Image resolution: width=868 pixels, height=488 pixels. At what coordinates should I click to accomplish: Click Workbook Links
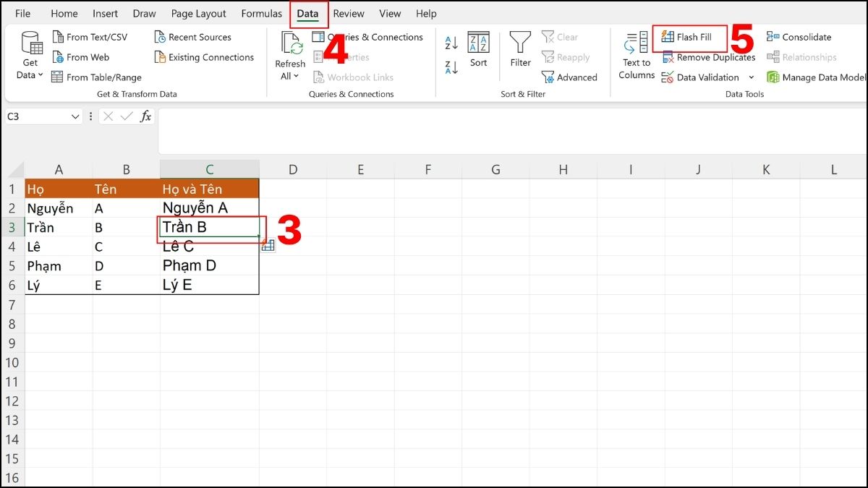click(x=353, y=77)
